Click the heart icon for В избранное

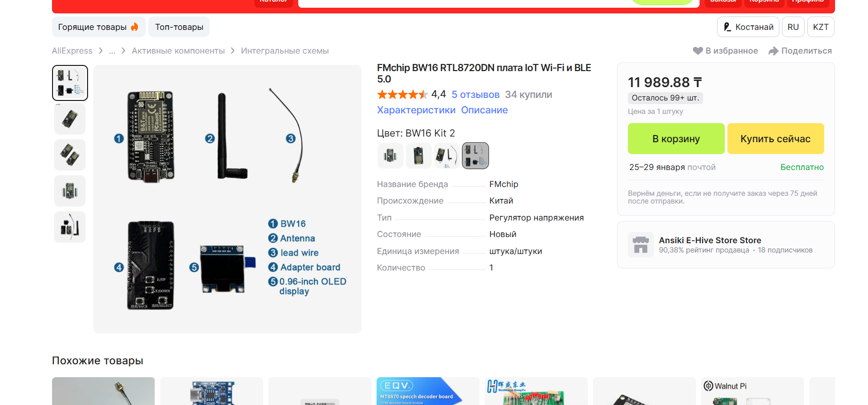(x=697, y=50)
